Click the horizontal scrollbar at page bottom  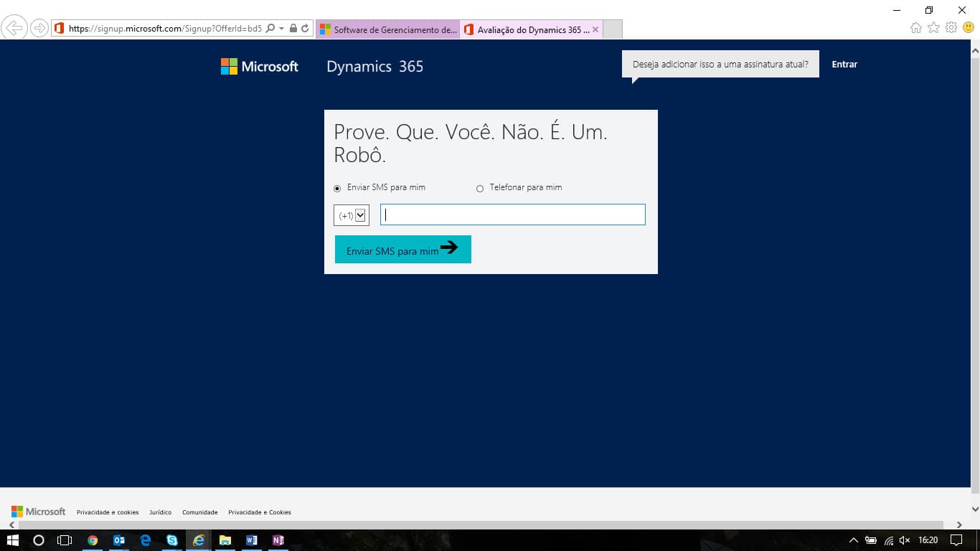(x=481, y=525)
